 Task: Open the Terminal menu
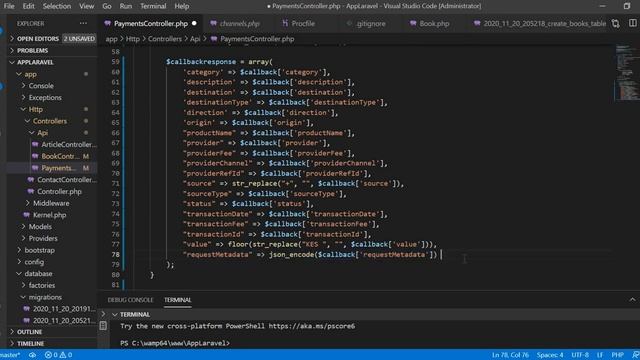click(153, 6)
